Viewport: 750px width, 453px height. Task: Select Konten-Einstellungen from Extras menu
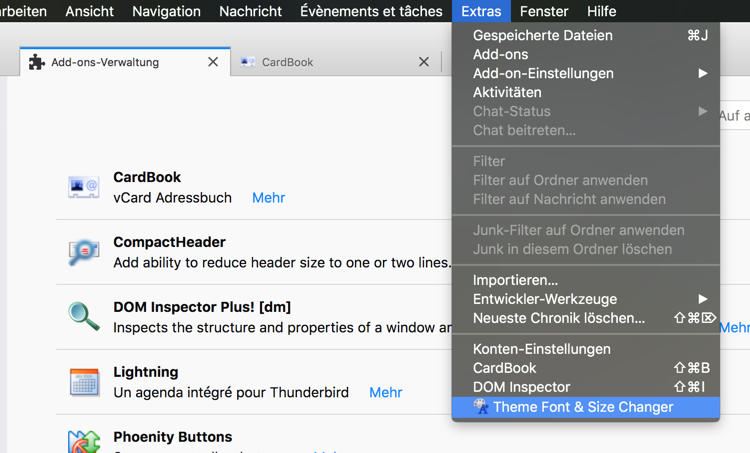coord(541,349)
